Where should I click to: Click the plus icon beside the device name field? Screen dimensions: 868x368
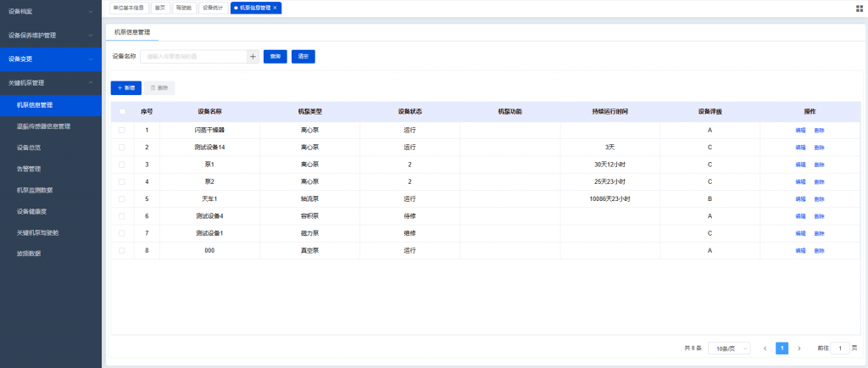pyautogui.click(x=253, y=57)
